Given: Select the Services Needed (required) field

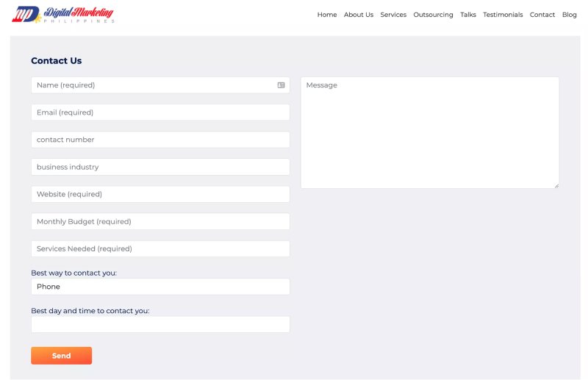Looking at the screenshot, I should pyautogui.click(x=160, y=248).
